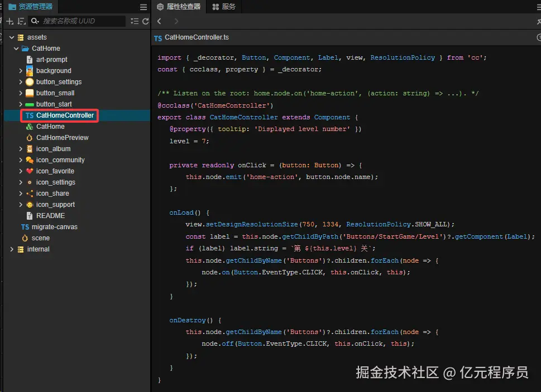Click the magnifier search type icon
541x392 pixels.
coord(35,21)
